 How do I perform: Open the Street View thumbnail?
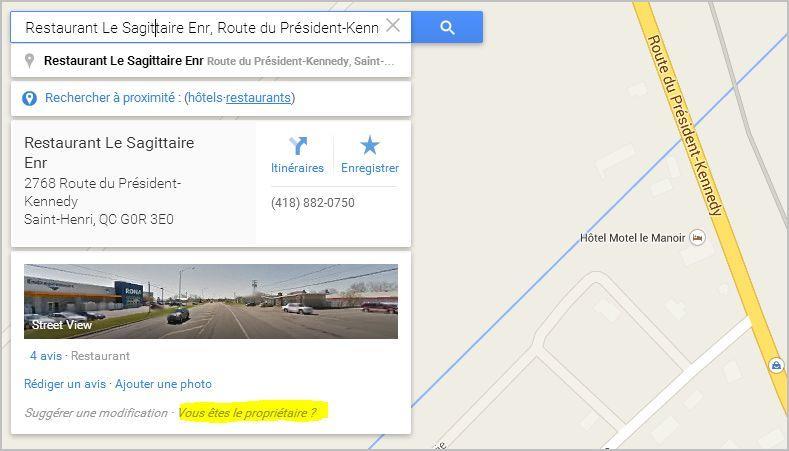211,301
